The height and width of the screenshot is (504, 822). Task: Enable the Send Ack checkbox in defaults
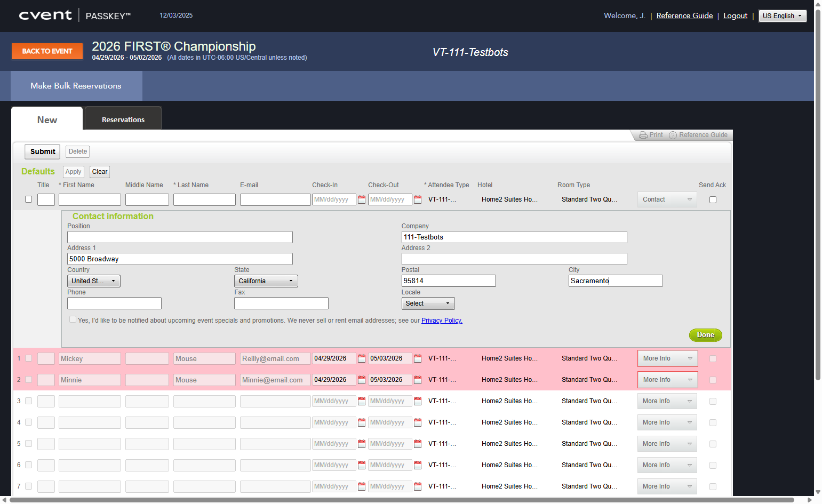[x=713, y=199]
